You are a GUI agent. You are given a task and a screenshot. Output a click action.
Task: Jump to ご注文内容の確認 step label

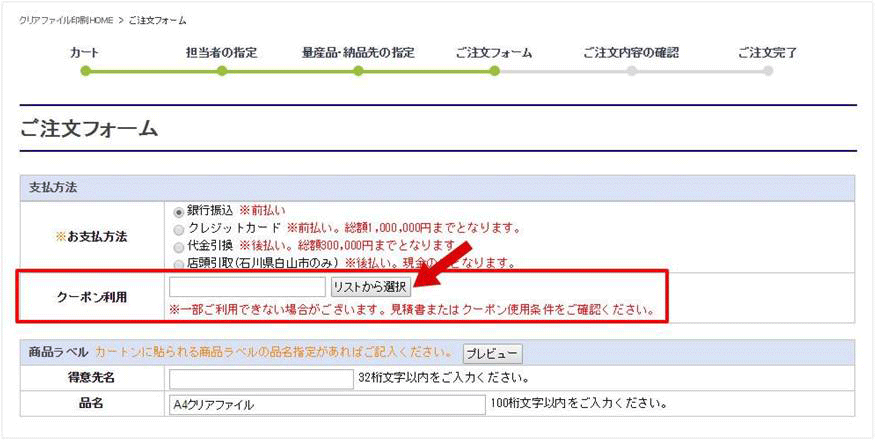click(630, 53)
